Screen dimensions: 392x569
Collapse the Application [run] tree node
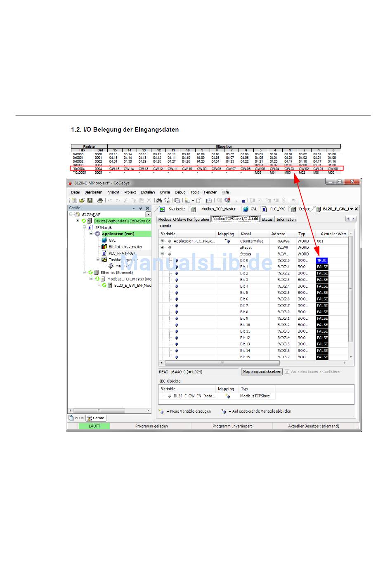91,234
